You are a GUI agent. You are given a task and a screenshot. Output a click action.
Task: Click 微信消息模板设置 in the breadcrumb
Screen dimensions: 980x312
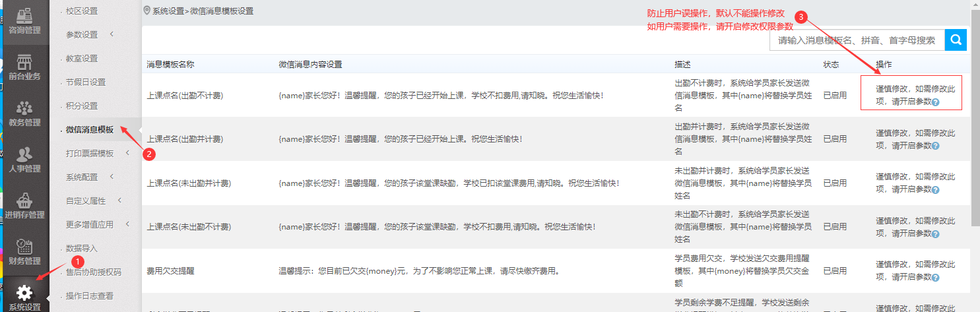coord(222,11)
